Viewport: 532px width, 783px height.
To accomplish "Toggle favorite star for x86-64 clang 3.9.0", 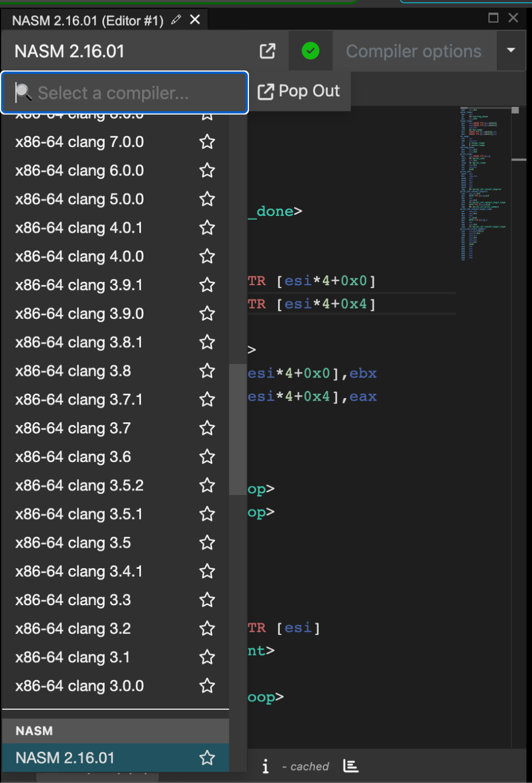I will coord(207,314).
